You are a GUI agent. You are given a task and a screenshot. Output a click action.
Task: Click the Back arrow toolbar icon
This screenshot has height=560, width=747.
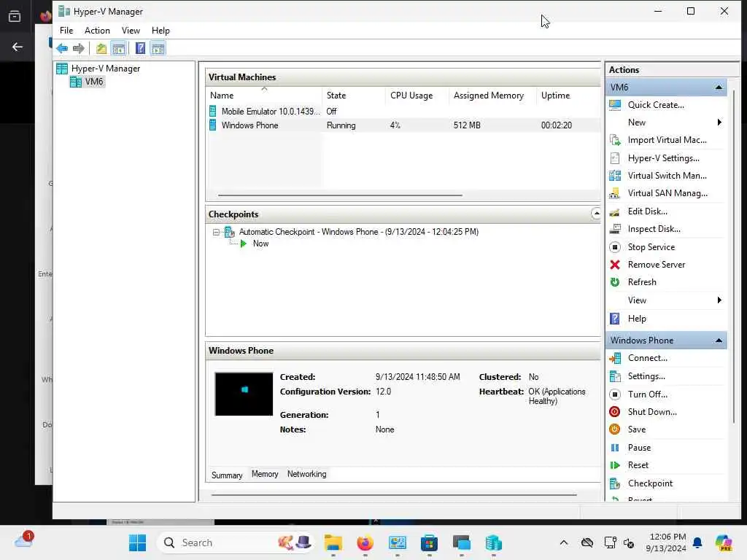[x=62, y=48]
